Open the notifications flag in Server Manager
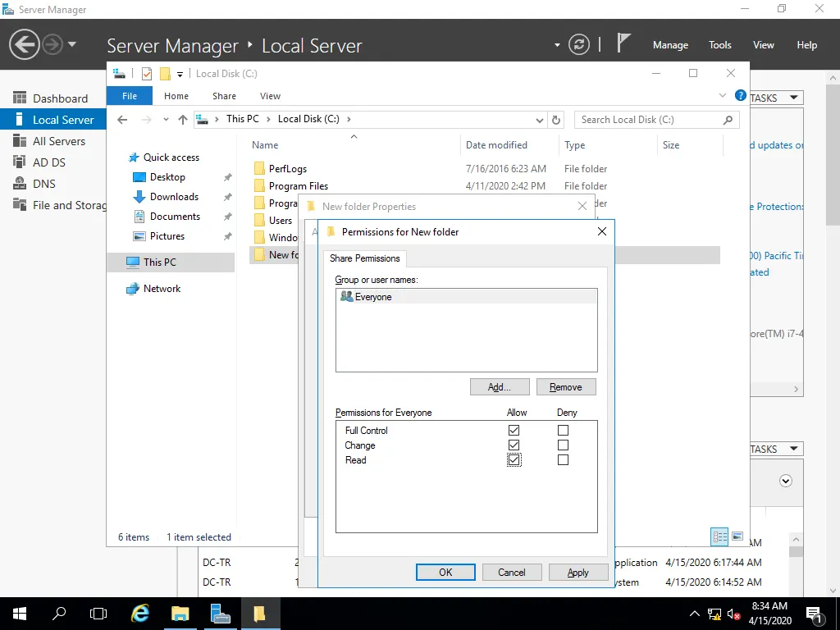 pos(623,43)
